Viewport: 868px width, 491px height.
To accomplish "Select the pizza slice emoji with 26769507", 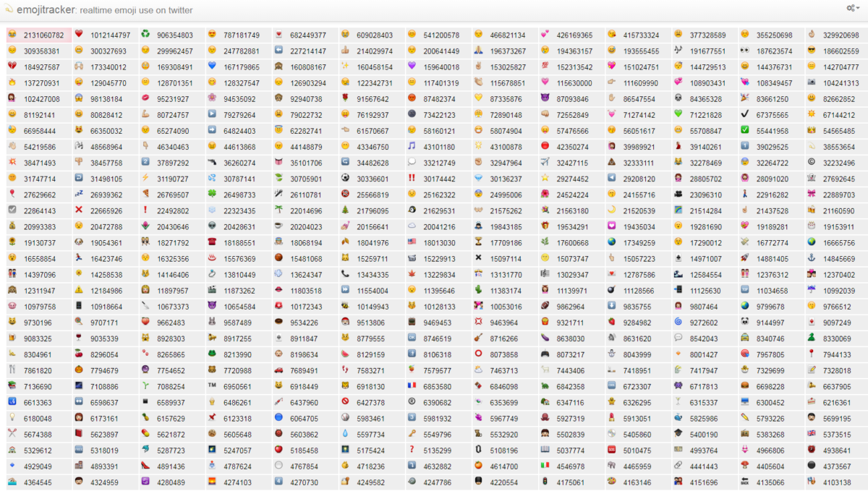I will point(145,194).
